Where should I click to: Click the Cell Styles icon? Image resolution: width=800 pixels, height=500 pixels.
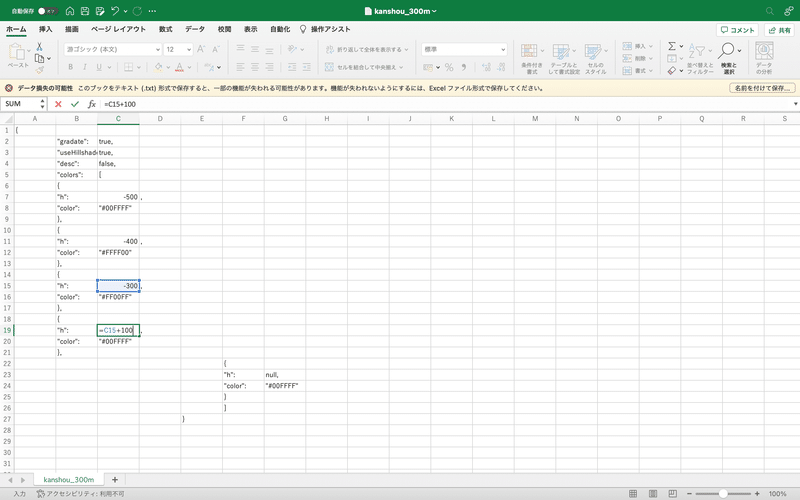click(592, 51)
